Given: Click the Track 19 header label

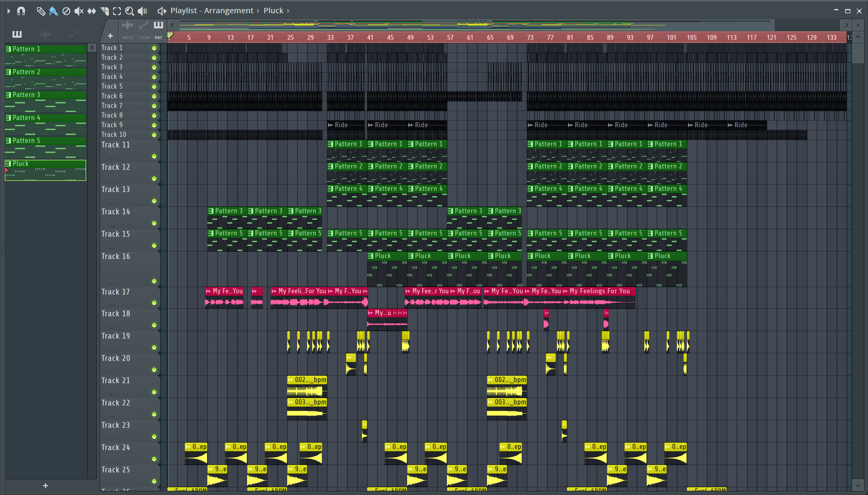Looking at the screenshot, I should tap(115, 336).
